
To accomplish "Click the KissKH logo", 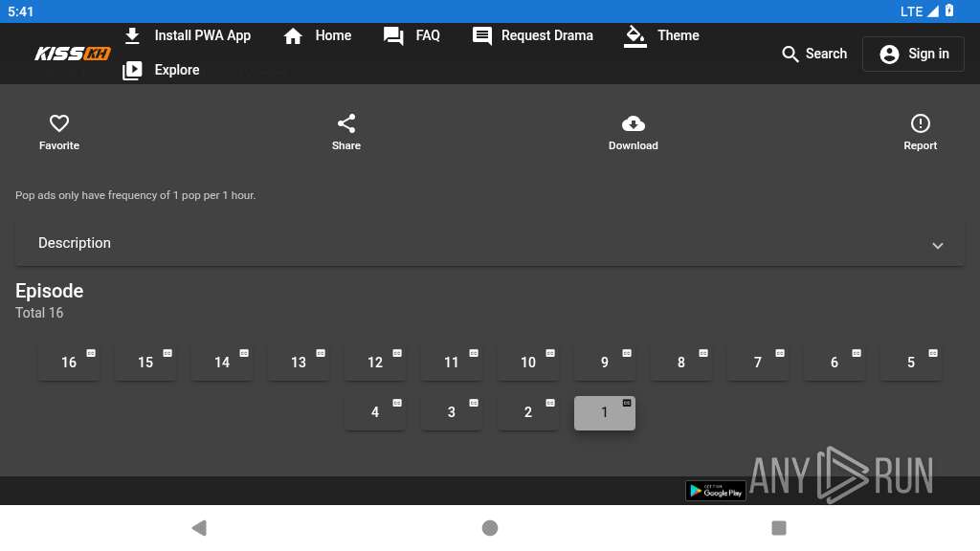I will [x=73, y=54].
